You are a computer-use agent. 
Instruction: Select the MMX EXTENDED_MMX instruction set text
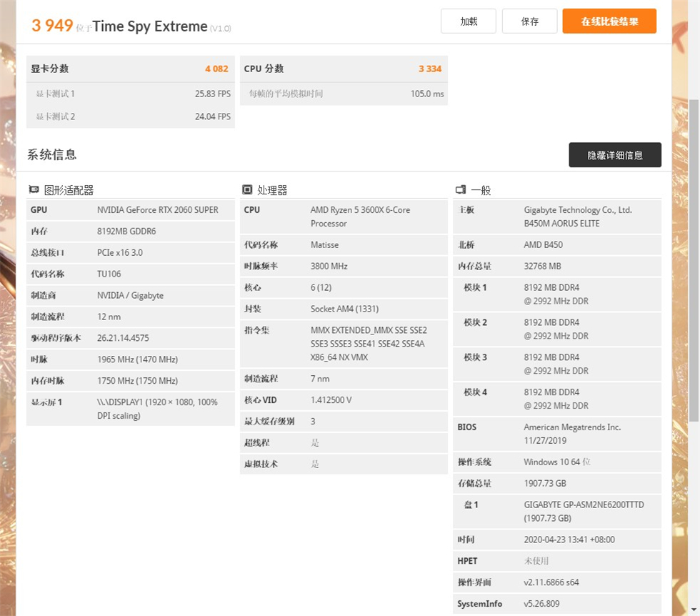369,344
